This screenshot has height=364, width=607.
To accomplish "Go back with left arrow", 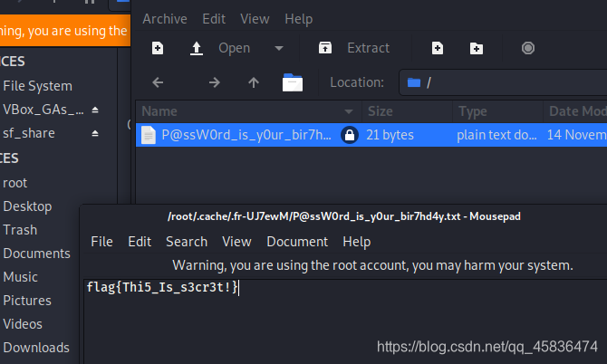I will [x=158, y=82].
